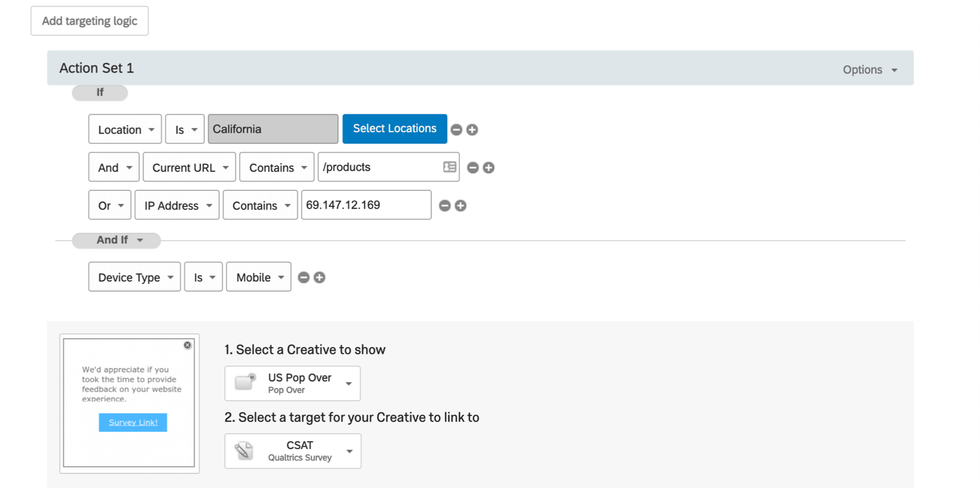Open the Location condition type dropdown
The image size is (980, 490).
click(x=125, y=129)
